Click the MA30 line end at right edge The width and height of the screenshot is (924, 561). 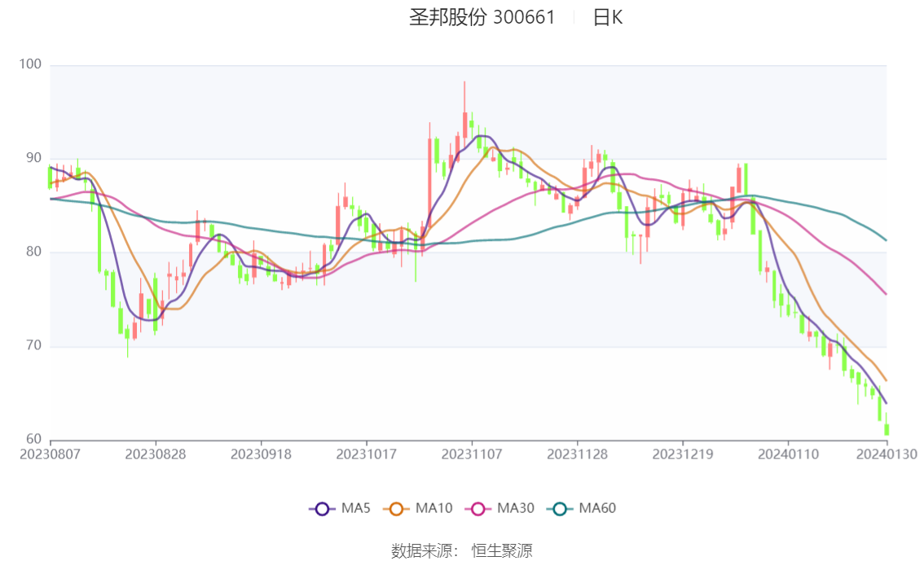885,293
